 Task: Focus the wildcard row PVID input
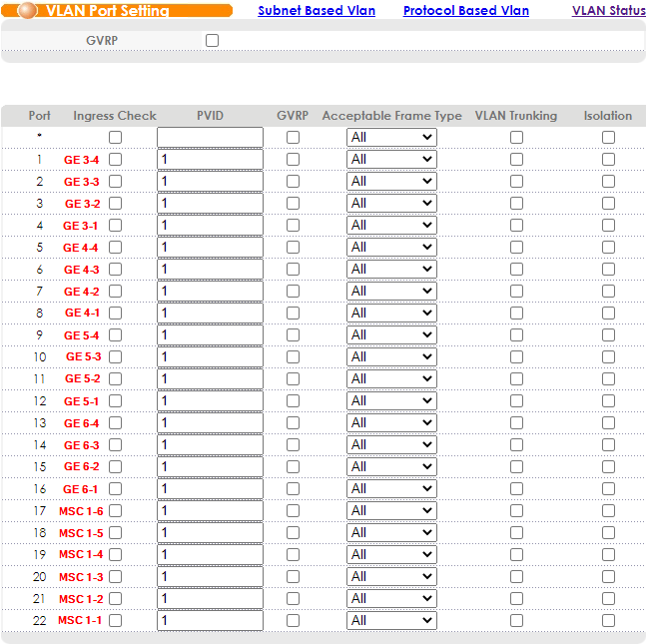point(210,138)
